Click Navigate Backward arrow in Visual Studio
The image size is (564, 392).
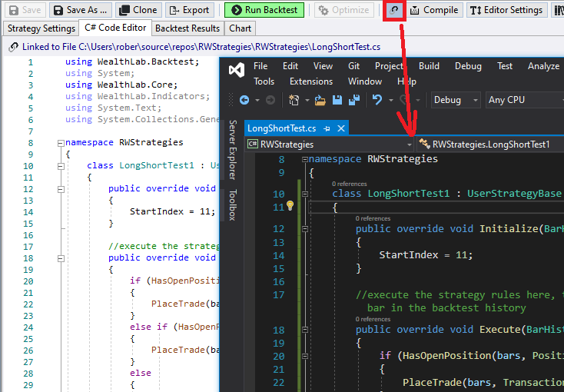(x=244, y=100)
